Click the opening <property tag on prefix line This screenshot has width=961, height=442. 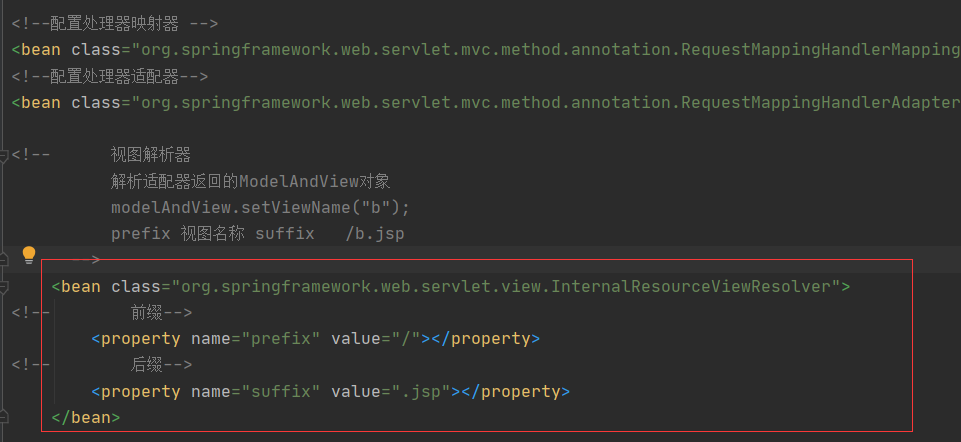coord(136,338)
